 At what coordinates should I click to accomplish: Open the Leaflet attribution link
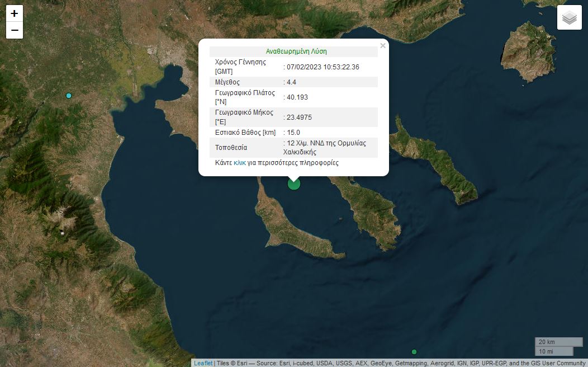pos(203,363)
